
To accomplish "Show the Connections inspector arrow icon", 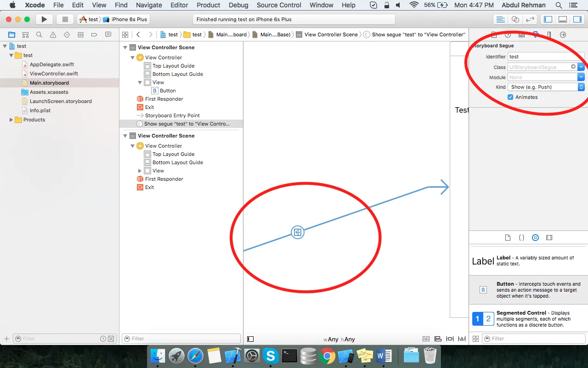I will click(x=563, y=34).
